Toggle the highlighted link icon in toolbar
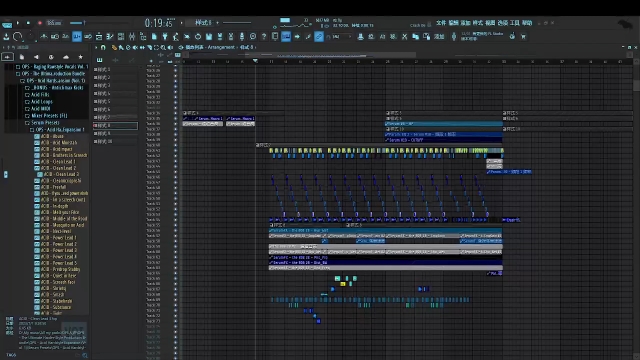 pos(319,37)
